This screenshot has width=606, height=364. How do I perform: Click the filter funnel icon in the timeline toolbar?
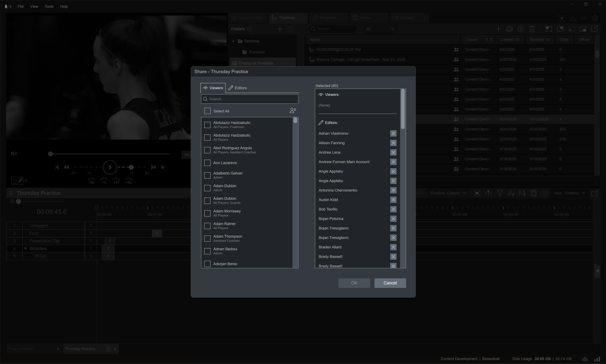click(500, 193)
